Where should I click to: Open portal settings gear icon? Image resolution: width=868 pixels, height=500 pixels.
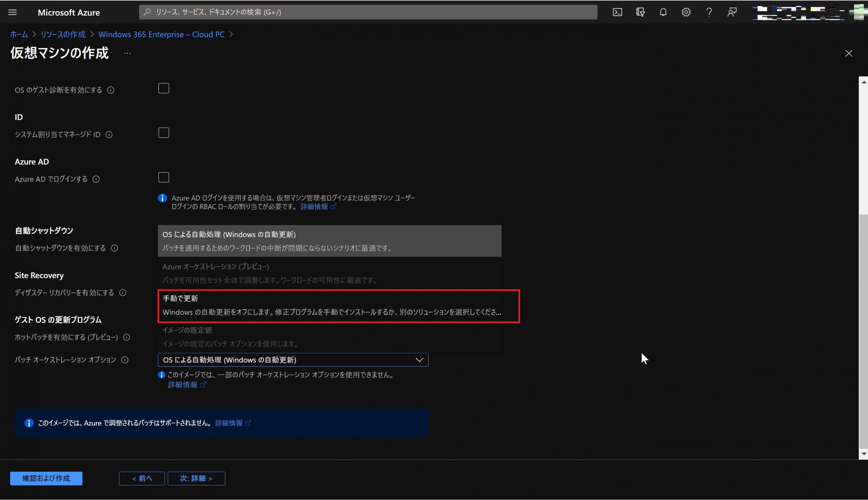point(686,12)
